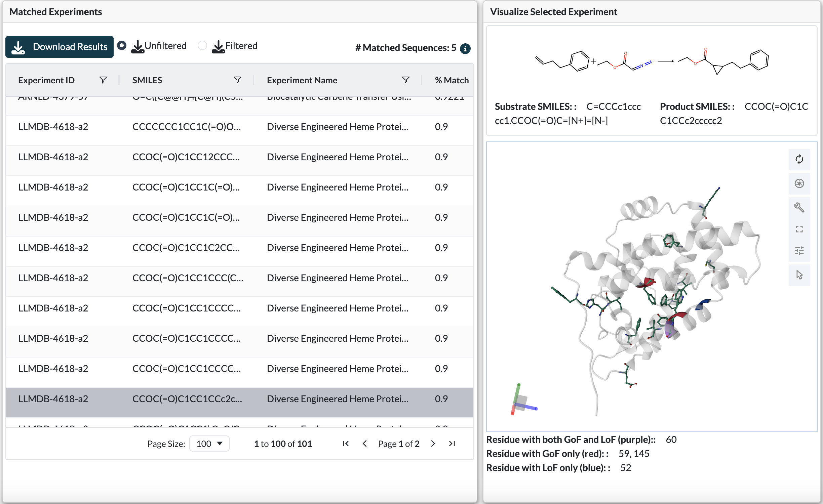Sort by the % Match column header
This screenshot has height=504, width=823.
[x=451, y=80]
